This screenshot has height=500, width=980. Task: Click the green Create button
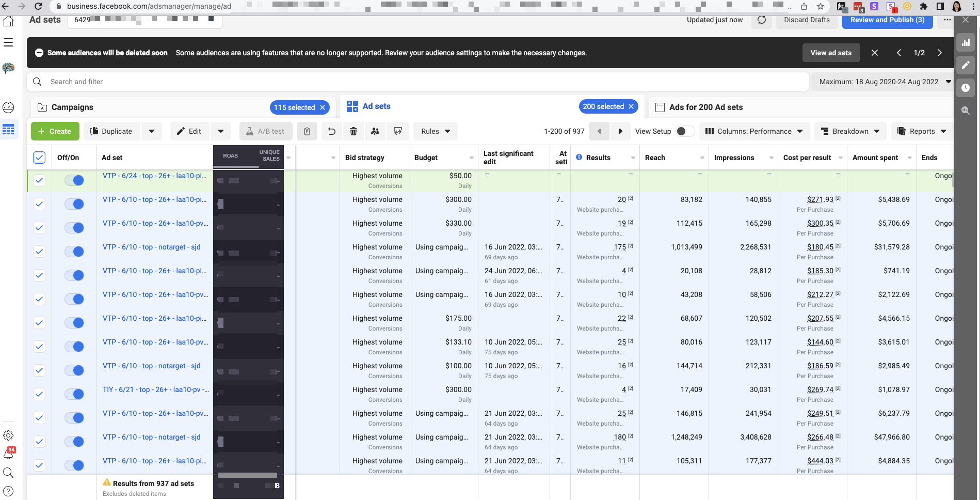[55, 131]
